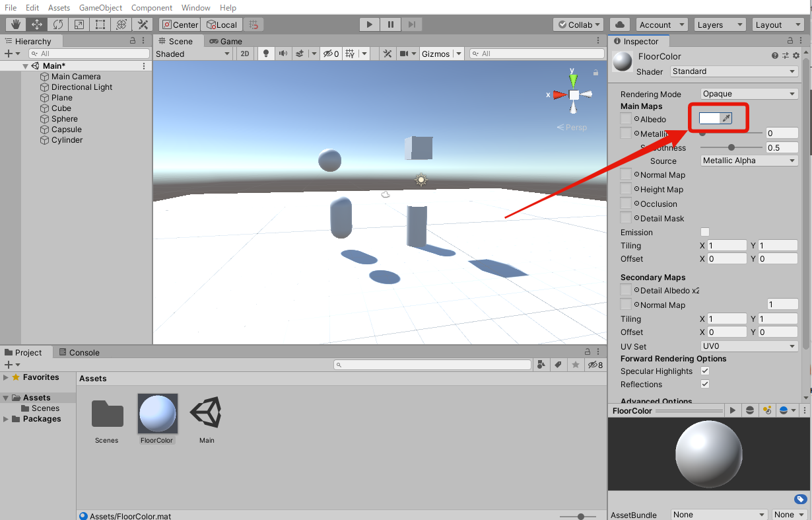
Task: Select the Move tool in the toolbar
Action: 37,24
